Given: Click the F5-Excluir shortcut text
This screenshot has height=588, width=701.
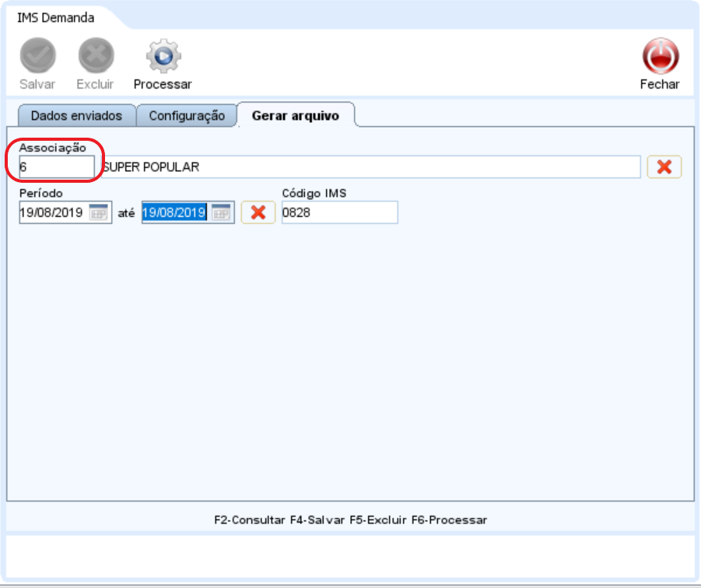Looking at the screenshot, I should [x=378, y=520].
